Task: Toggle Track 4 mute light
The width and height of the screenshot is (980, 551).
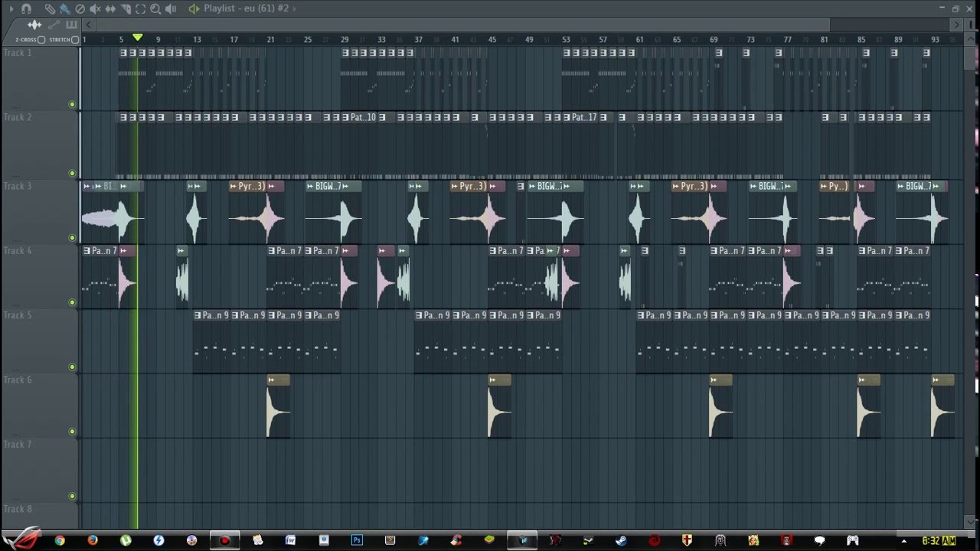Action: pos(72,302)
